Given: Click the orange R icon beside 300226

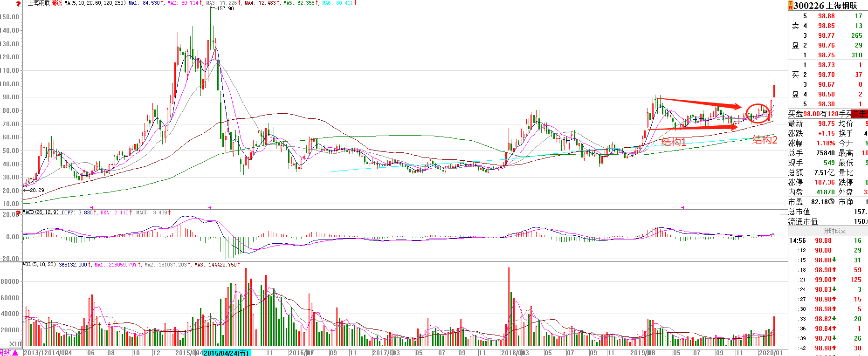Looking at the screenshot, I should coord(791,6).
